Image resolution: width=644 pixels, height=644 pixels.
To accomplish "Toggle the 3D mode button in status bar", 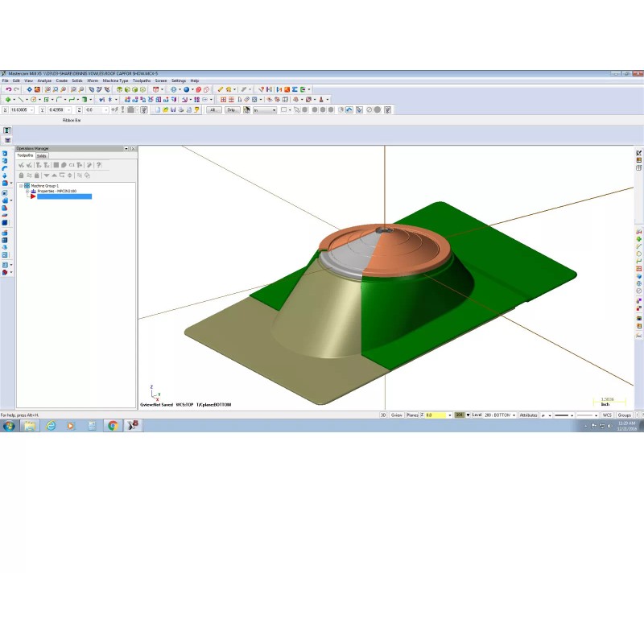I will click(383, 415).
